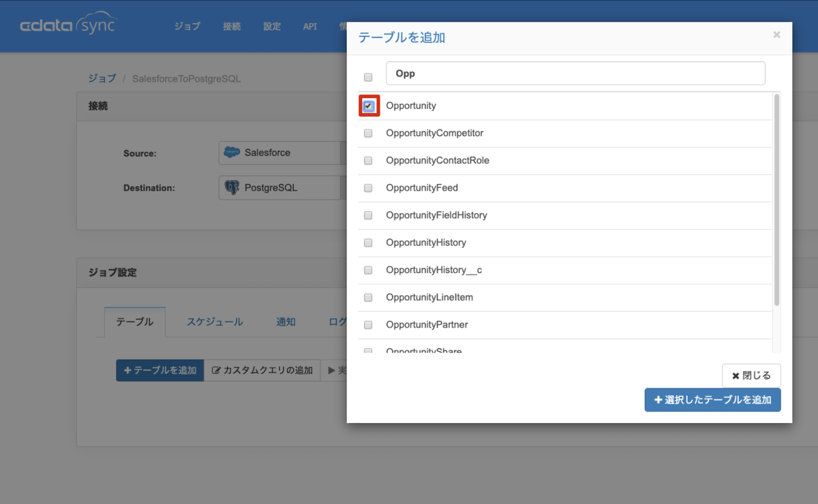
Task: Uncheck the Opportunity checkbox
Action: pos(368,106)
